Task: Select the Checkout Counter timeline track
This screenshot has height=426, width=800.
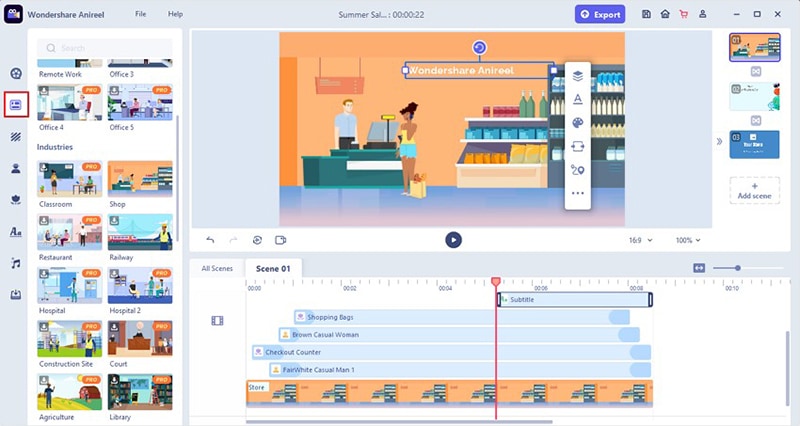Action: tap(452, 352)
